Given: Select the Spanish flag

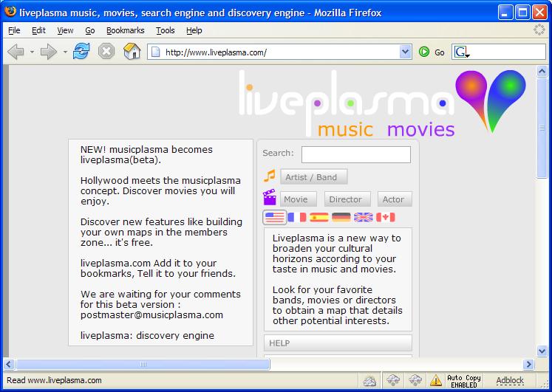Looking at the screenshot, I should click(x=319, y=217).
